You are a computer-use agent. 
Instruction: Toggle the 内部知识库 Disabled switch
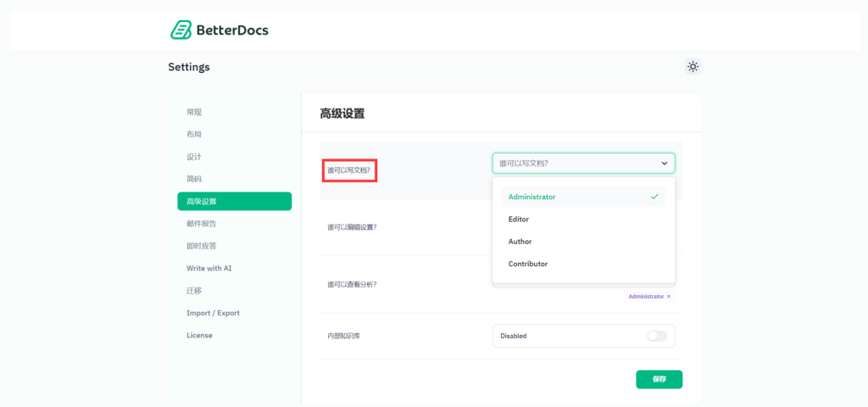(657, 336)
